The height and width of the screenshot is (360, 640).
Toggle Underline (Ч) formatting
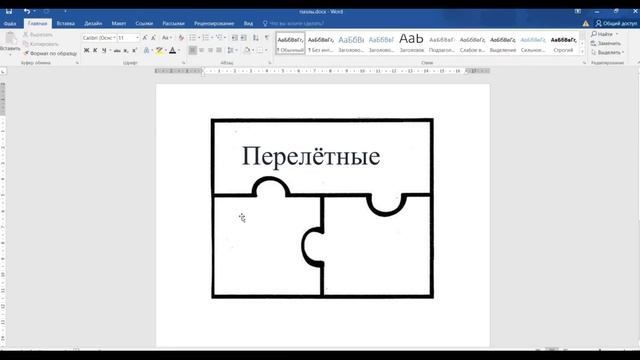pos(104,50)
